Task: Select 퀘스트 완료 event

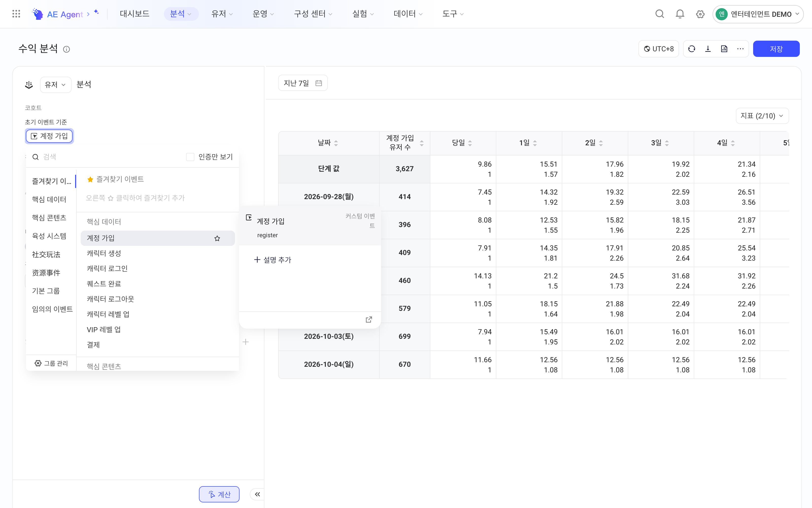Action: (x=157, y=284)
